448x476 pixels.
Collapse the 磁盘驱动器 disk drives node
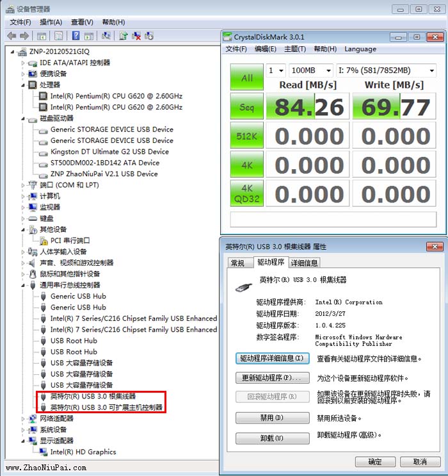tap(23, 119)
